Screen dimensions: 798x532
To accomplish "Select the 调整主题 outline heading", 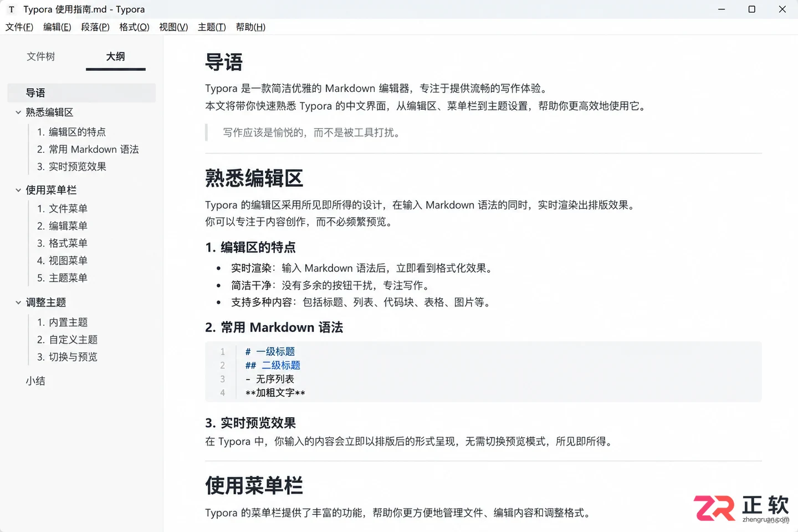I will pyautogui.click(x=46, y=303).
